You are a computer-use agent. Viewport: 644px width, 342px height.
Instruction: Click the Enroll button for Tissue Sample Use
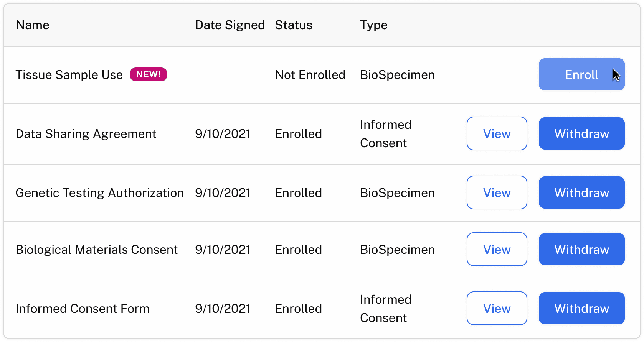tap(581, 75)
